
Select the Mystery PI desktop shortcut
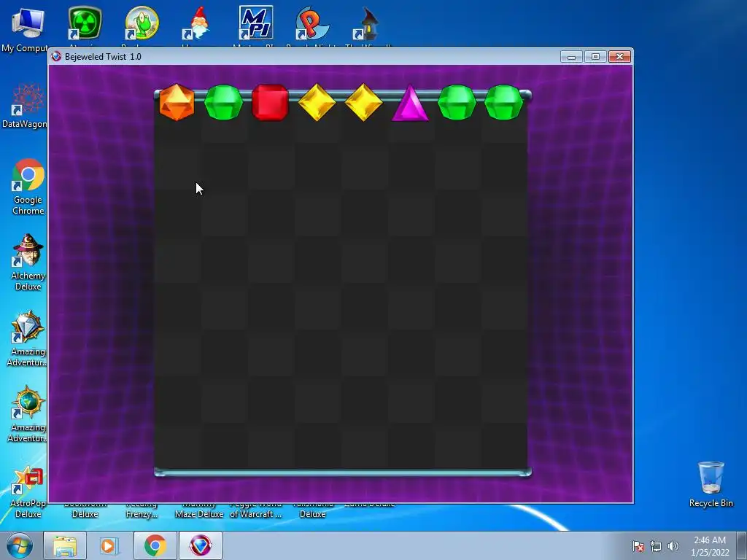click(x=256, y=23)
